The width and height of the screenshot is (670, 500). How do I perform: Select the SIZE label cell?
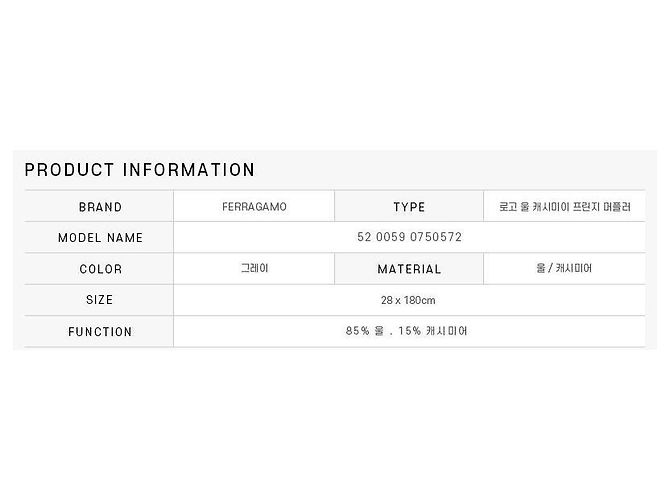click(99, 300)
